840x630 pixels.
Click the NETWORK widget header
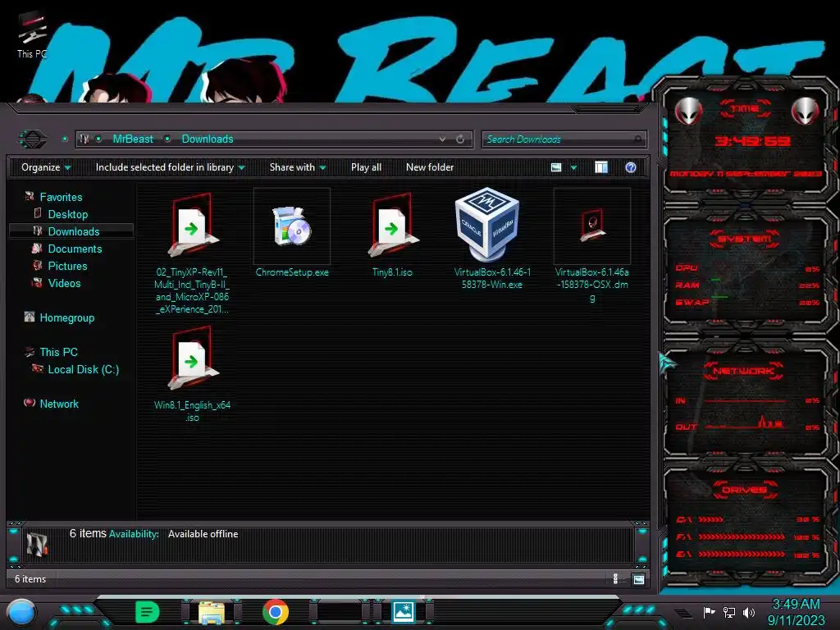pos(743,371)
